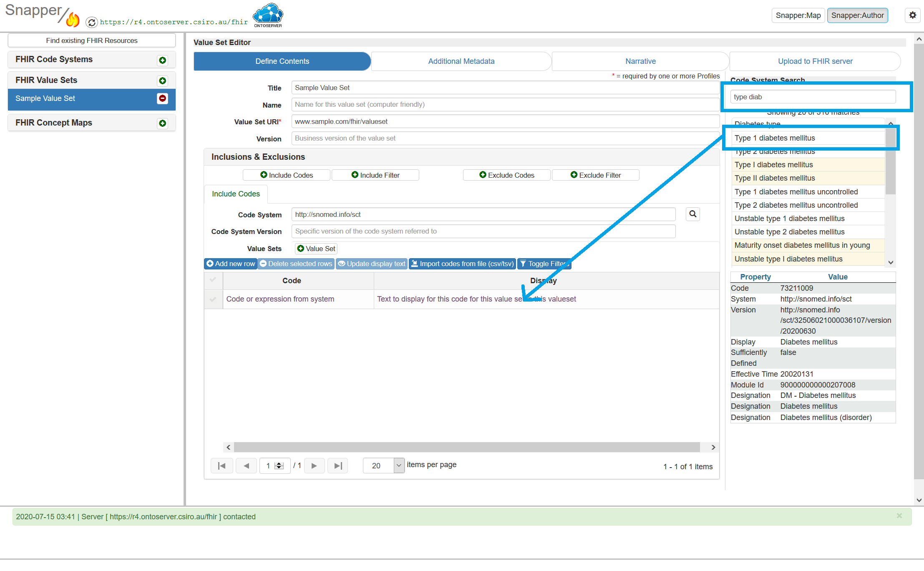Click the Name input field
The width and height of the screenshot is (924, 571).
pos(506,105)
